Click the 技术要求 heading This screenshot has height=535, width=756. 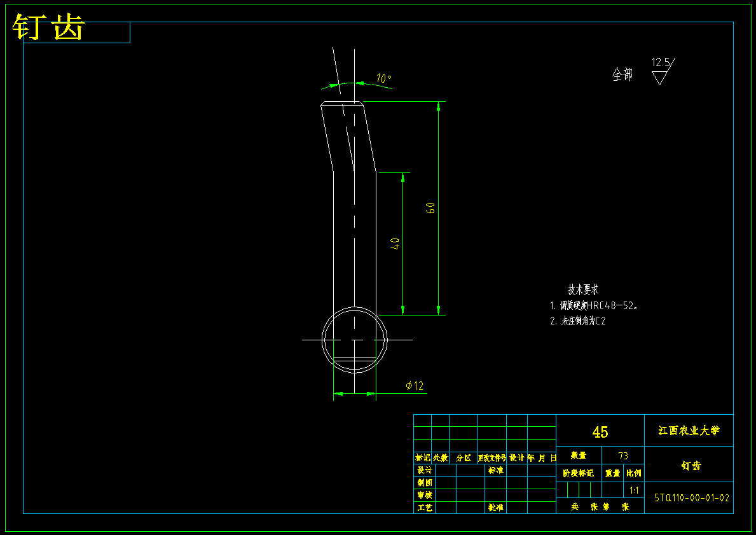(583, 289)
